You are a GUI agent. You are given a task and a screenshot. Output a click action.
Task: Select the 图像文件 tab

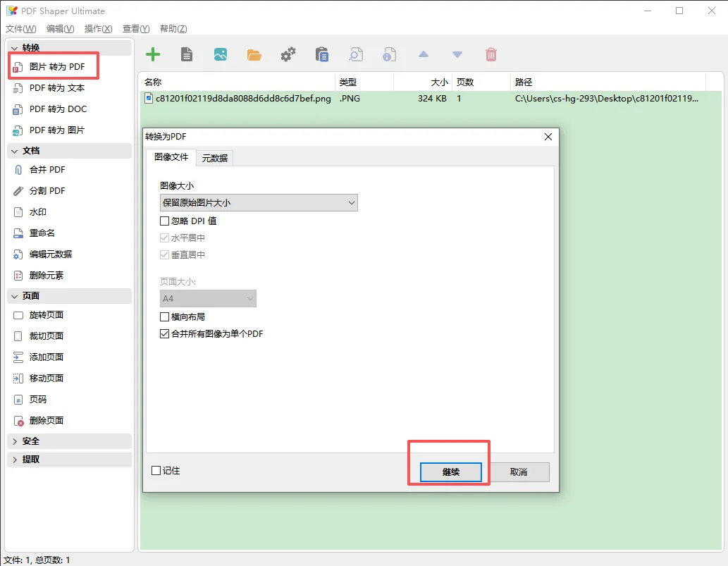pyautogui.click(x=171, y=157)
